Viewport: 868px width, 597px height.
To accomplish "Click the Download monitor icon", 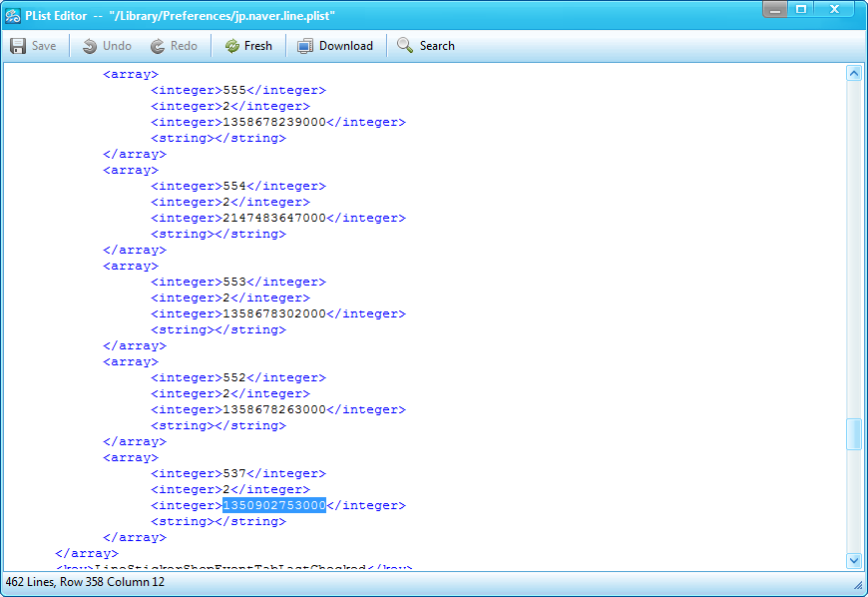I will (x=305, y=46).
